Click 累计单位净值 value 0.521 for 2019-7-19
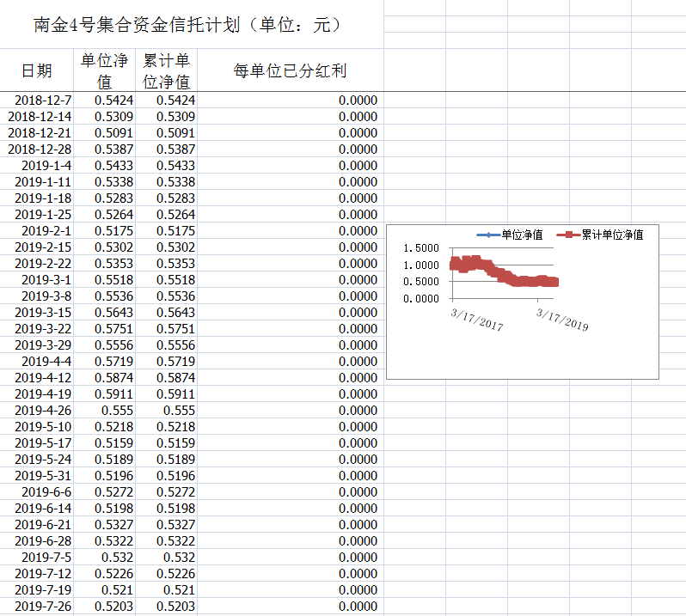 pyautogui.click(x=166, y=589)
